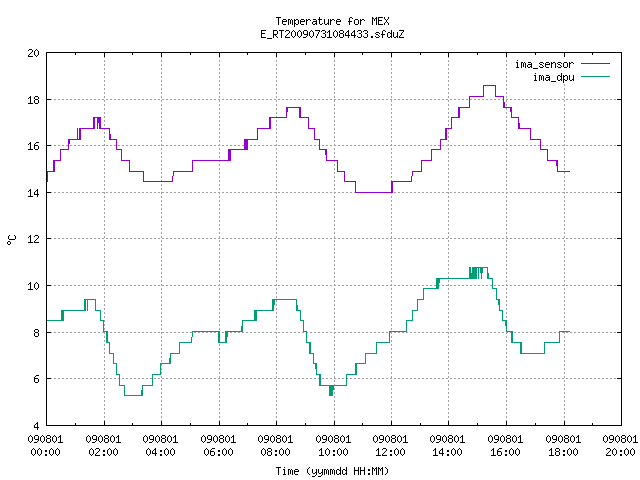Click the ima_sensor flat minimum at 14 degrees

coord(373,192)
